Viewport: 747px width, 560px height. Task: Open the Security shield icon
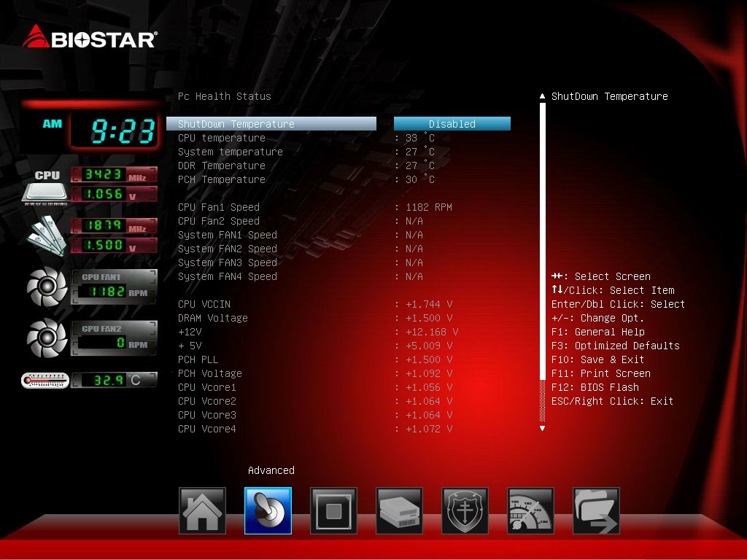point(465,511)
